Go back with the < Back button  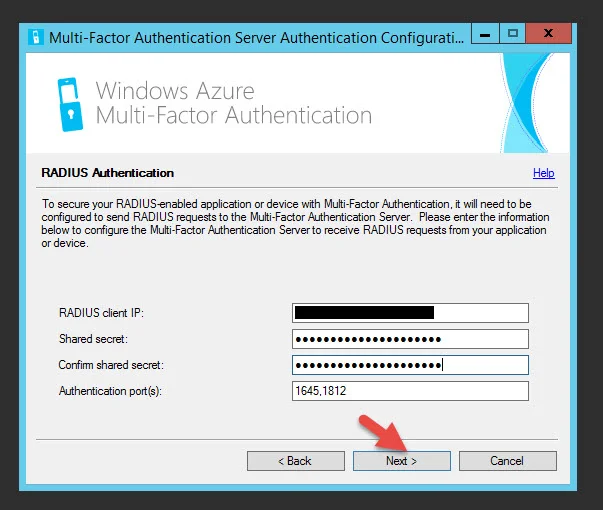(296, 461)
